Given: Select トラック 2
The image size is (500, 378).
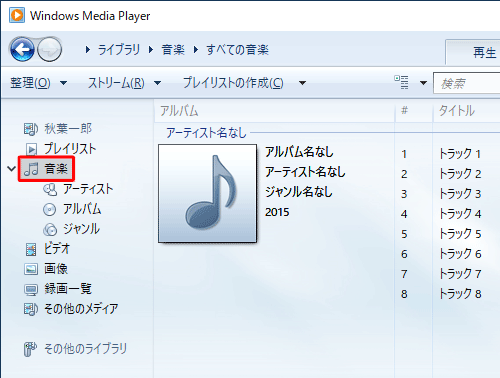Looking at the screenshot, I should [x=460, y=174].
